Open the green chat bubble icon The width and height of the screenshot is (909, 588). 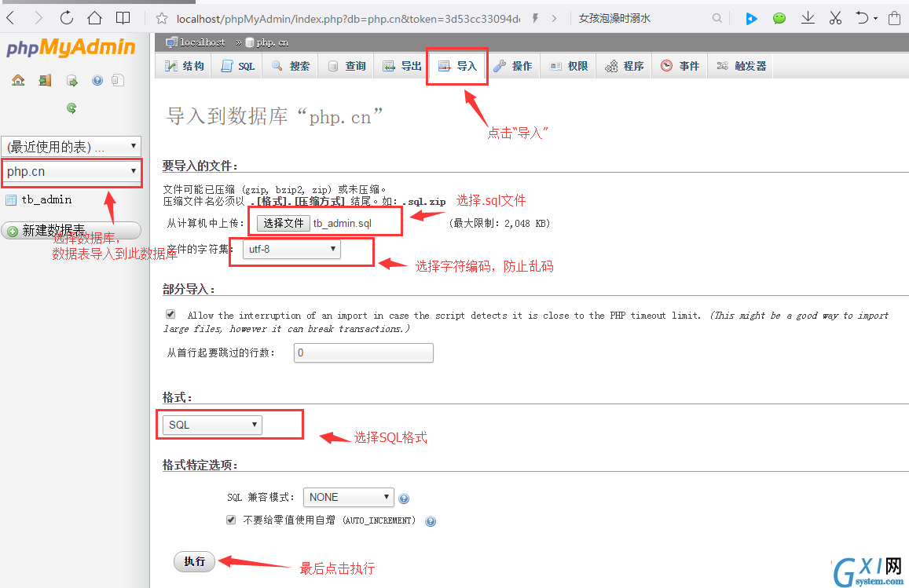click(x=779, y=19)
